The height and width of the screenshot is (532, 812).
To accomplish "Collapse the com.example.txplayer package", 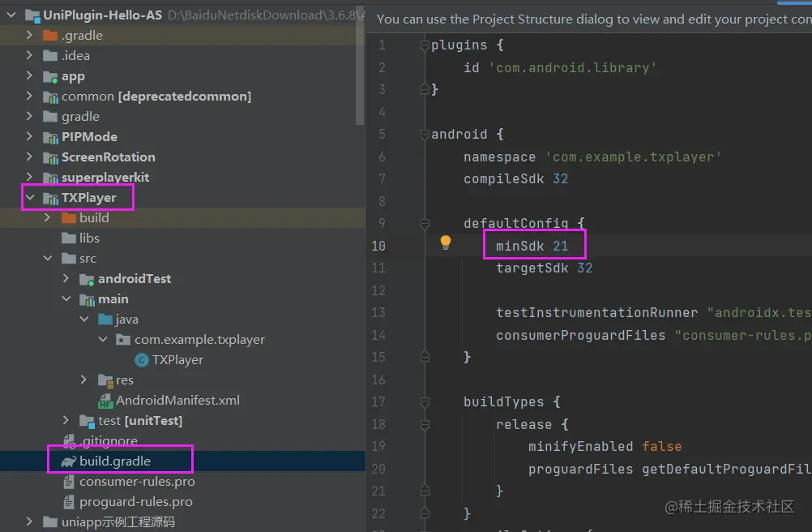I will [103, 339].
